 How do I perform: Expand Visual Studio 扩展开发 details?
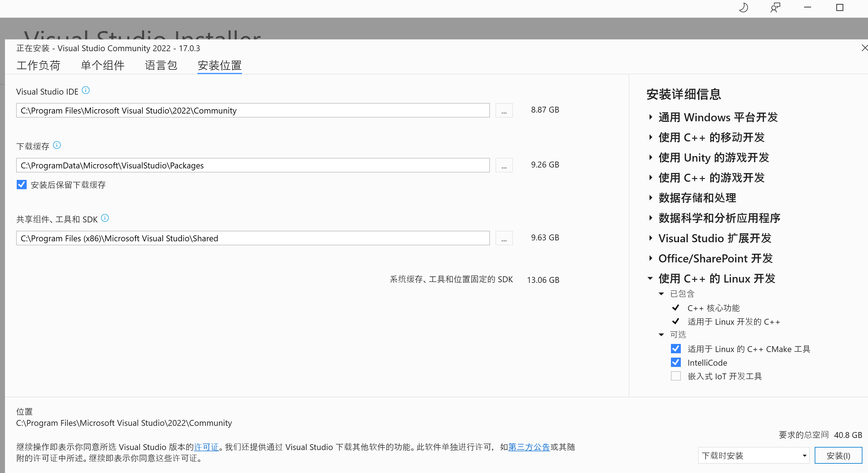click(651, 238)
